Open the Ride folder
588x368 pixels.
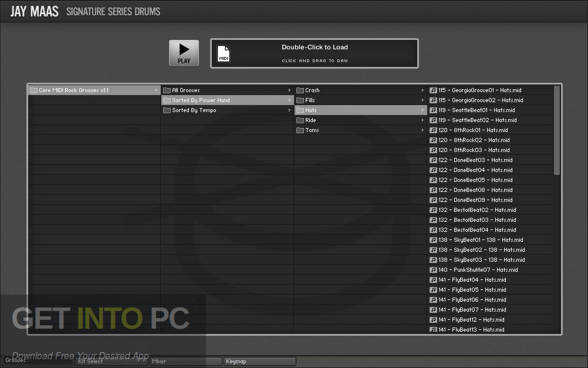pyautogui.click(x=360, y=120)
